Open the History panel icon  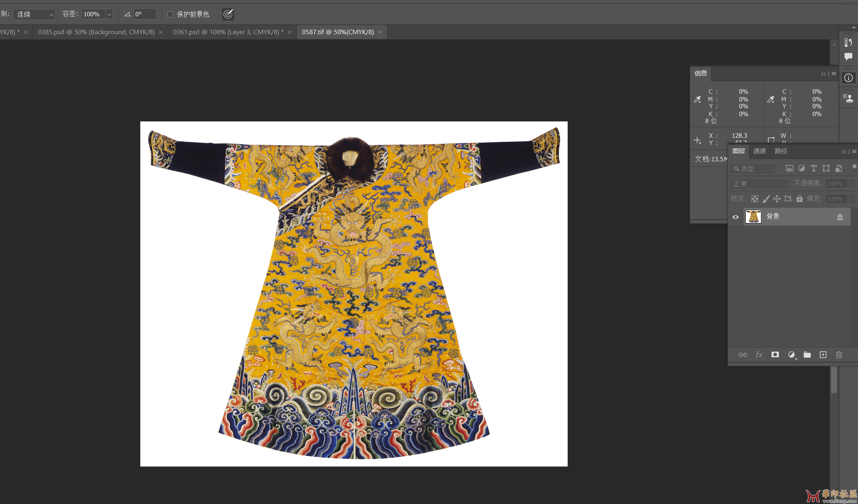click(848, 42)
